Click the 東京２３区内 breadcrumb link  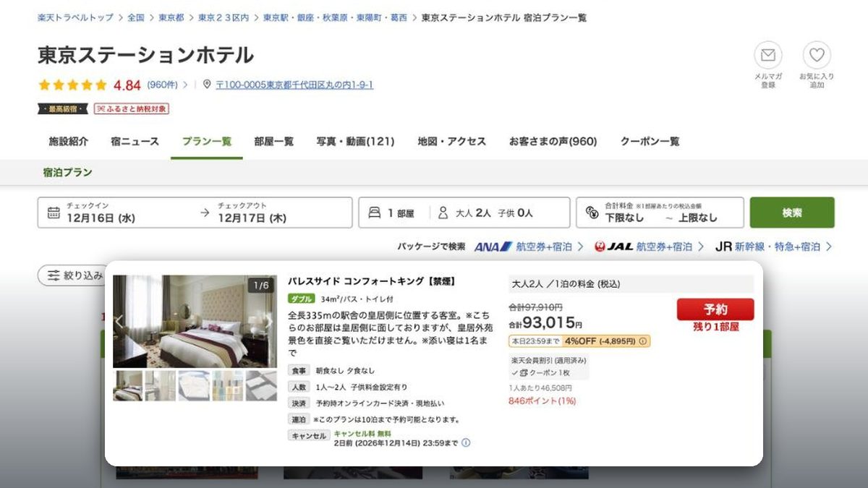click(x=224, y=17)
